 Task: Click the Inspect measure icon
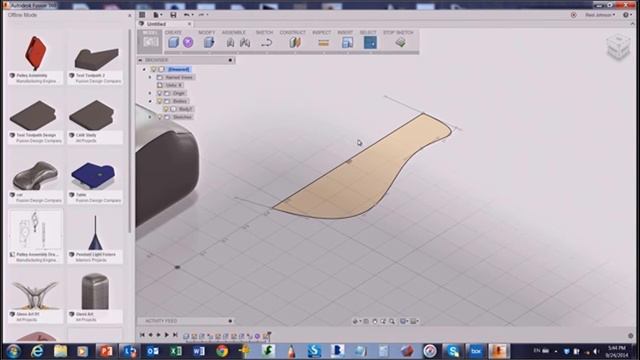click(323, 43)
